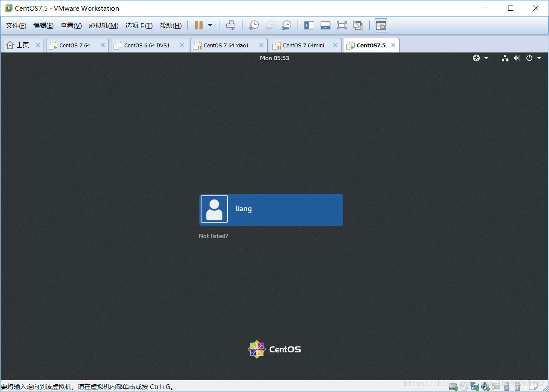Click the network adapter status icon
The image size is (549, 392).
475,386
